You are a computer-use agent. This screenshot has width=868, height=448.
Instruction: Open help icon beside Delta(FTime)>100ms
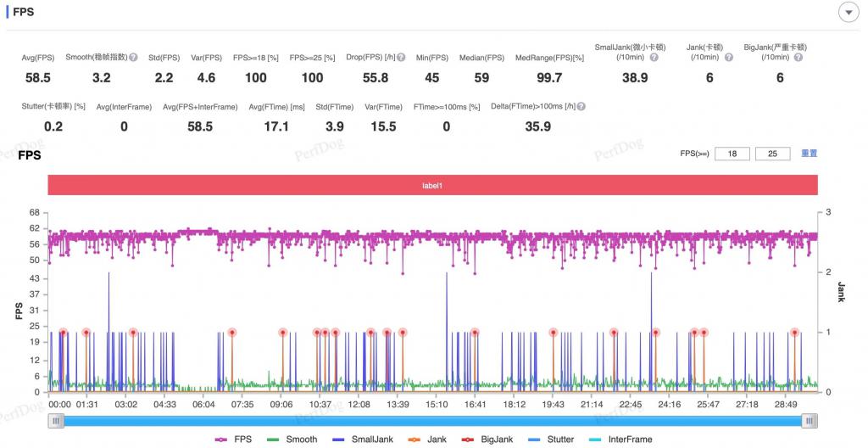pyautogui.click(x=581, y=106)
